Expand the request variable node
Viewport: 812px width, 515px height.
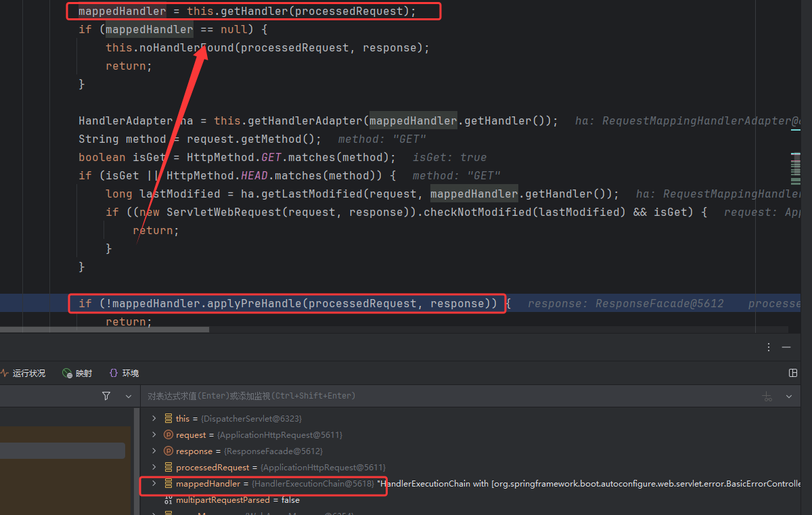tap(154, 435)
